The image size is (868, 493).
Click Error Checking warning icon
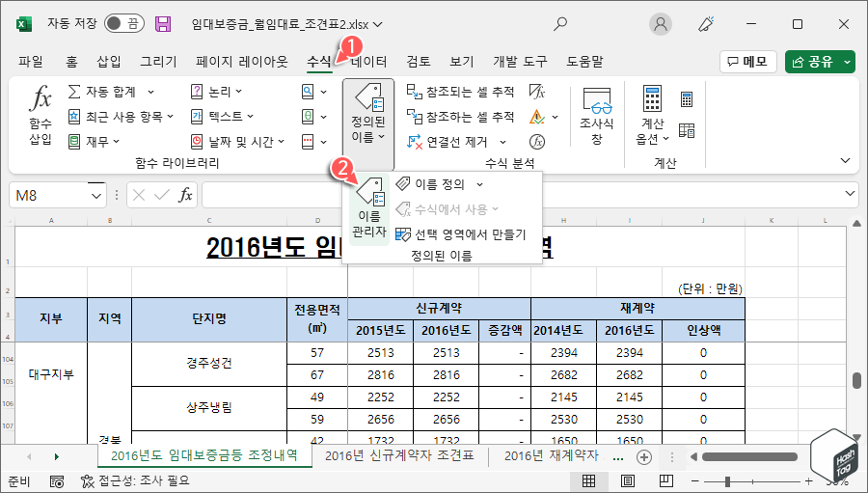pos(537,117)
